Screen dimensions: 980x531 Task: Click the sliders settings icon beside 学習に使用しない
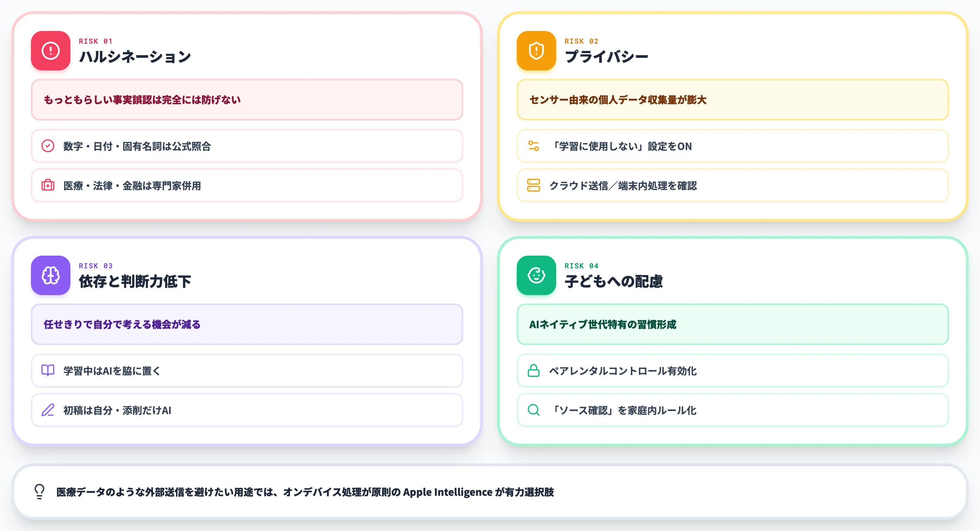(x=533, y=146)
